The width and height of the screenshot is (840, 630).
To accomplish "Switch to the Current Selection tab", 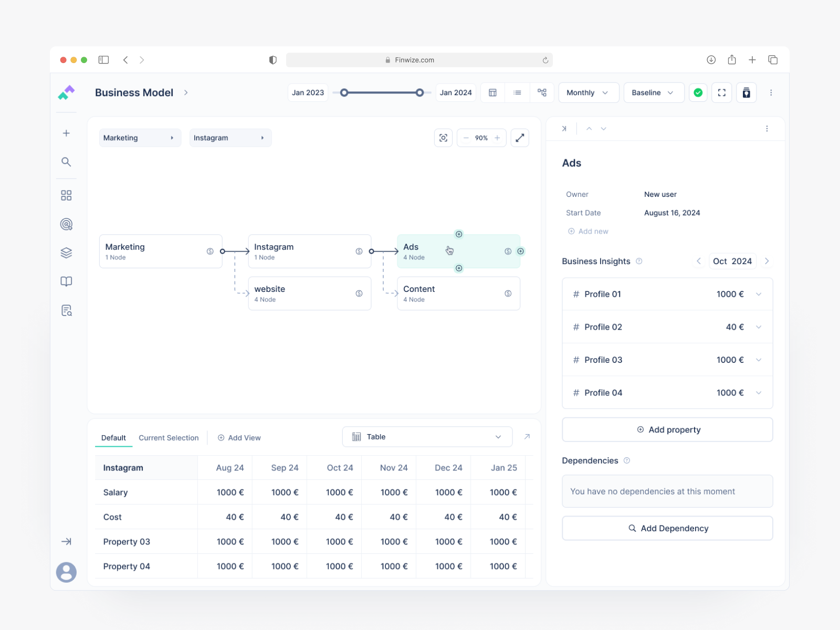I will [x=169, y=437].
